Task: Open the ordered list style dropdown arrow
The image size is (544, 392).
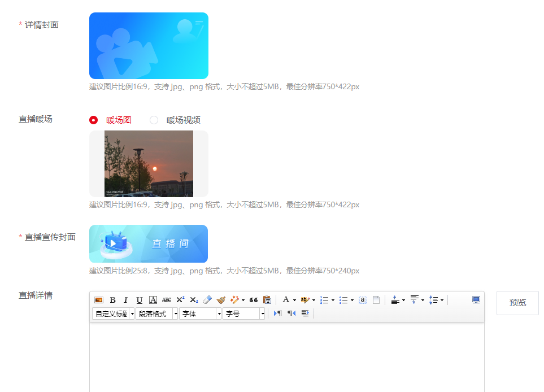Action: (x=333, y=300)
